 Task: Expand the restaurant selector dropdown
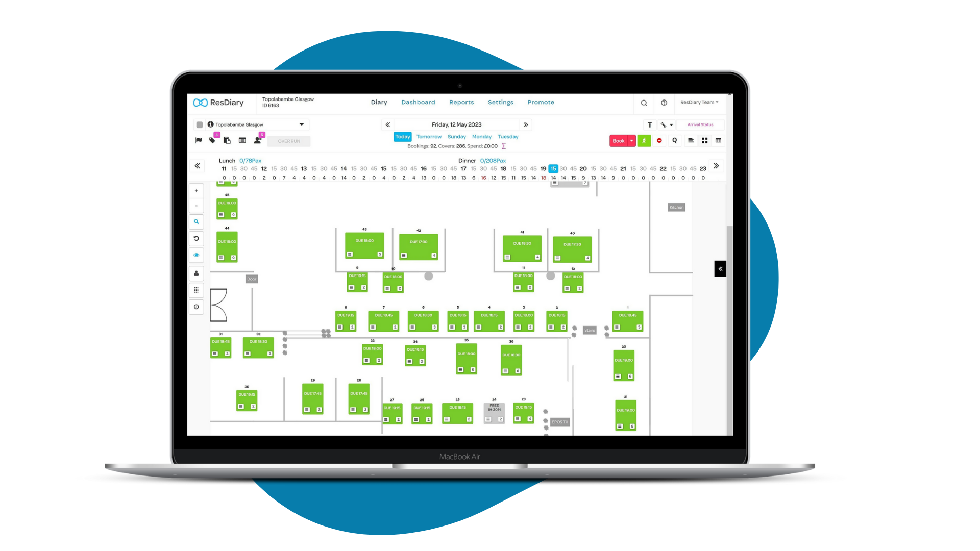302,124
